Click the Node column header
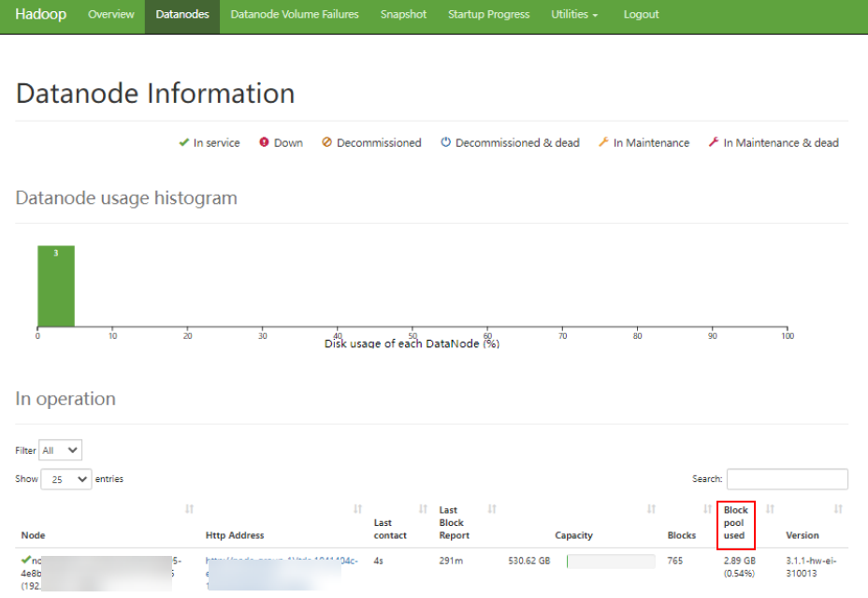Viewport: 868px width, 598px height. click(34, 535)
